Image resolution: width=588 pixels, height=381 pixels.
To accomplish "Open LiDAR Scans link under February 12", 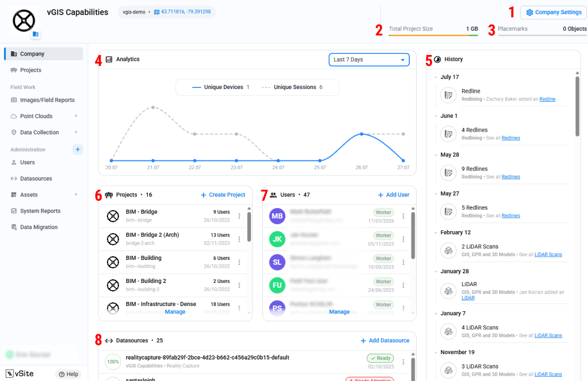I will [548, 255].
